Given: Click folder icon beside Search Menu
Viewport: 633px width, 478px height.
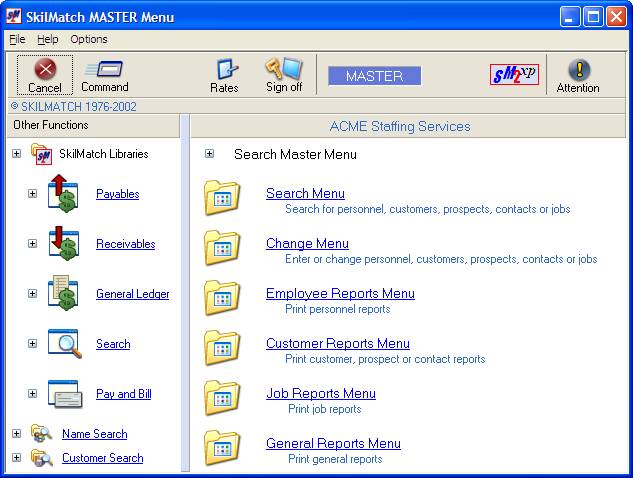Looking at the screenshot, I should 222,197.
